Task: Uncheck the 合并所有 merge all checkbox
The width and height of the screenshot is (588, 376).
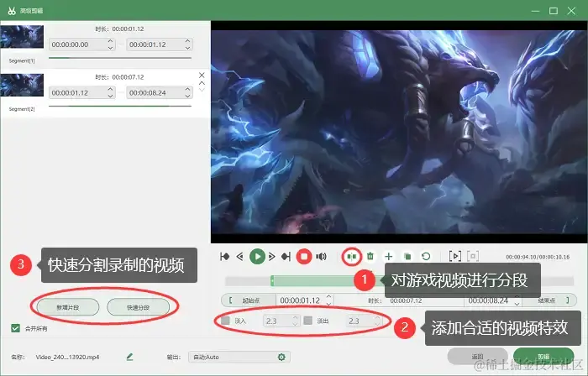Action: point(15,328)
